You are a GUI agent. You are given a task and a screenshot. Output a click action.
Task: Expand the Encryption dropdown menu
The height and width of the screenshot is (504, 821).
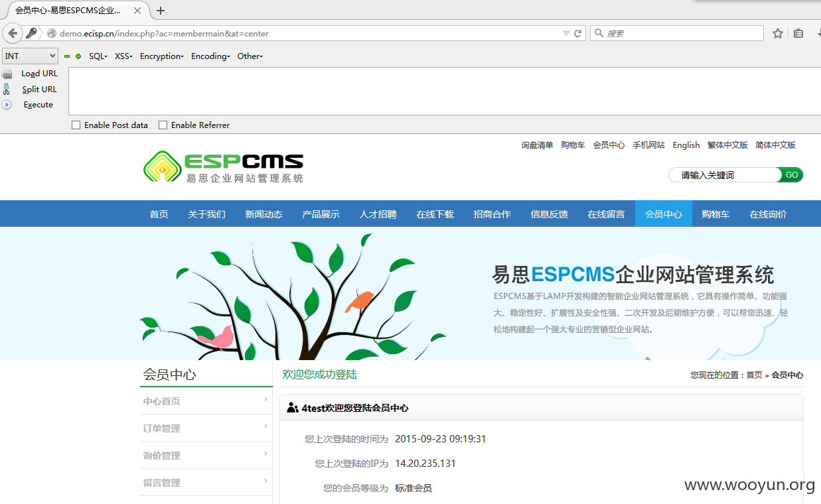[x=161, y=56]
